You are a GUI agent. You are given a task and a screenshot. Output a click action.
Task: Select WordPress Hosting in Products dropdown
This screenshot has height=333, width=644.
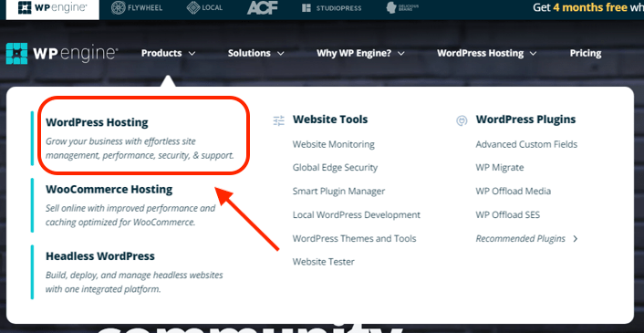click(97, 122)
